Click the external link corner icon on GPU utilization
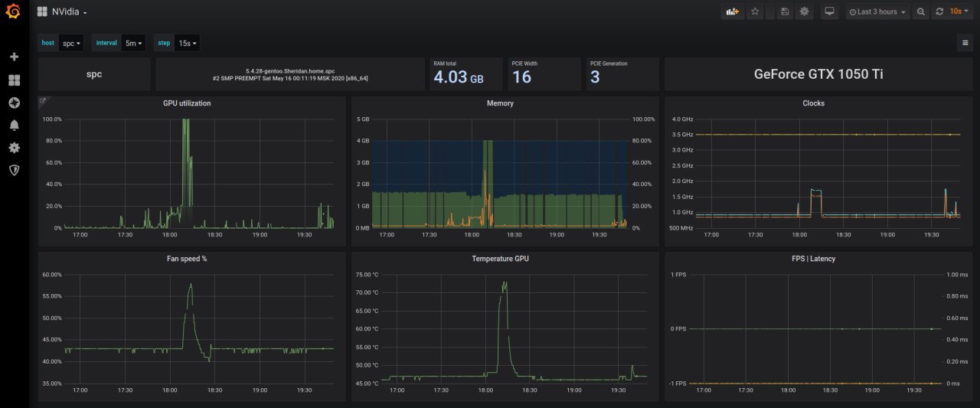Viewport: 980px width, 408px height. 43,100
